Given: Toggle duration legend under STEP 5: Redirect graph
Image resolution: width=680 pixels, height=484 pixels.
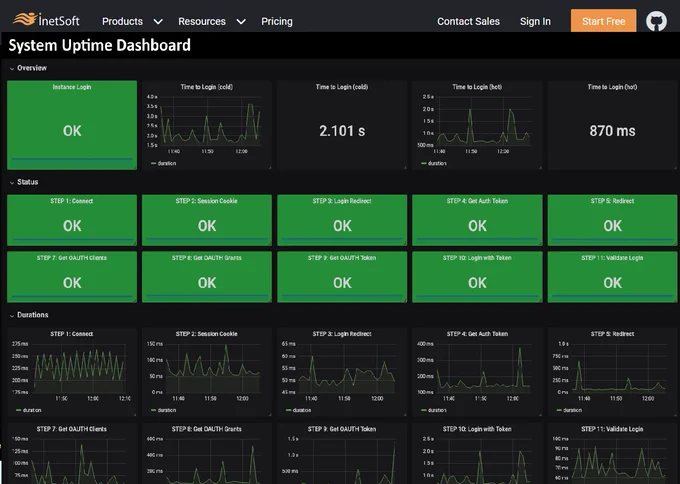Looking at the screenshot, I should [569, 410].
